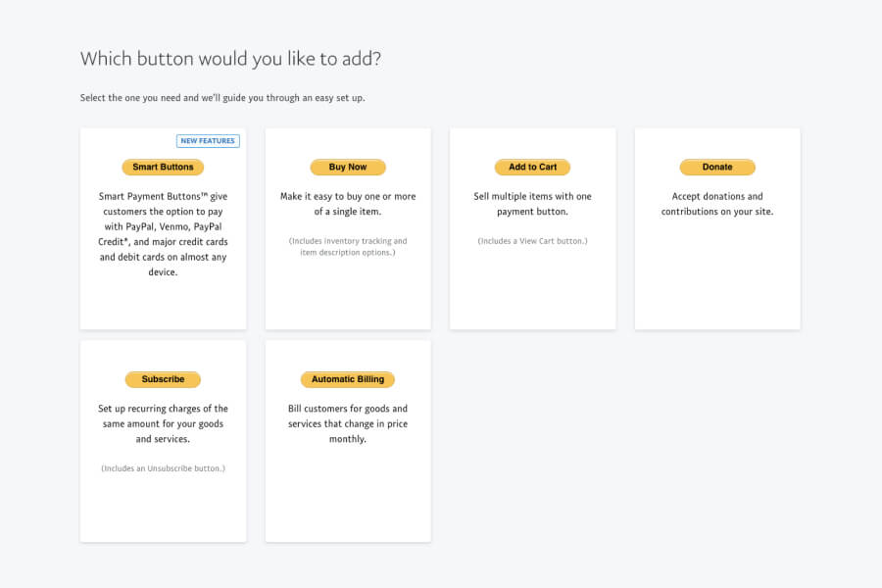Select the Subscribe button option
Image resolution: width=882 pixels, height=588 pixels.
click(163, 379)
